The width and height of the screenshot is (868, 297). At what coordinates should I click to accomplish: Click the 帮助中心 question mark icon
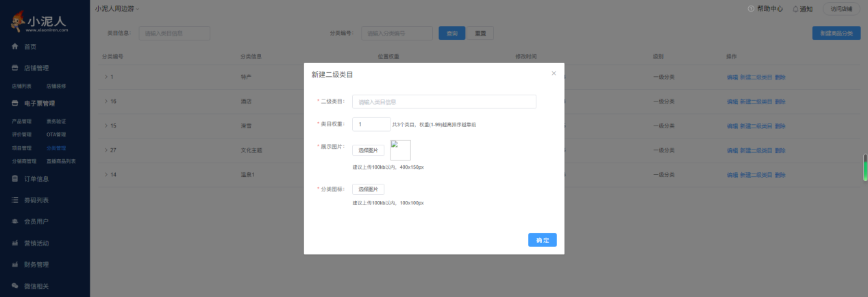[751, 9]
